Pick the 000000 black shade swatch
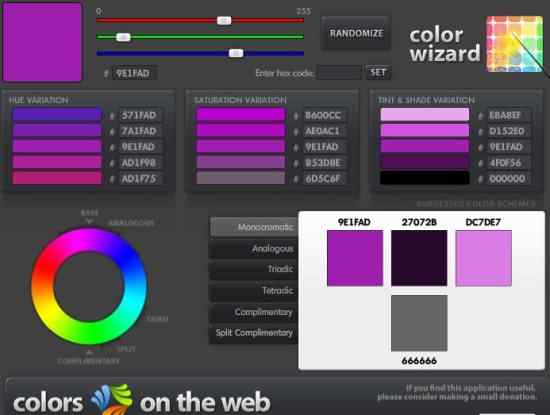This screenshot has width=550, height=415. (x=425, y=178)
